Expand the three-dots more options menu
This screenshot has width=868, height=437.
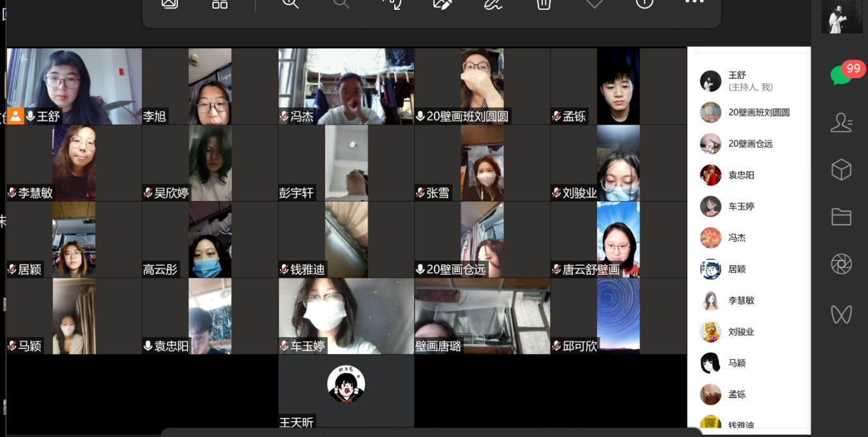coord(695,3)
